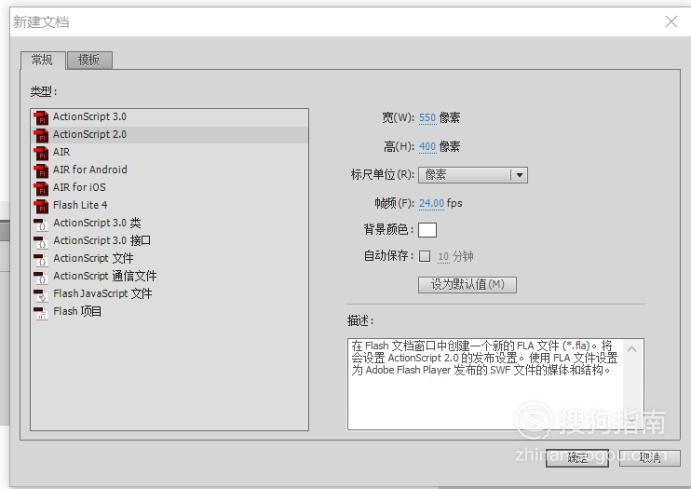Screen dimensions: 691x489
Task: Choose AIR for iOS label
Action: [79, 187]
